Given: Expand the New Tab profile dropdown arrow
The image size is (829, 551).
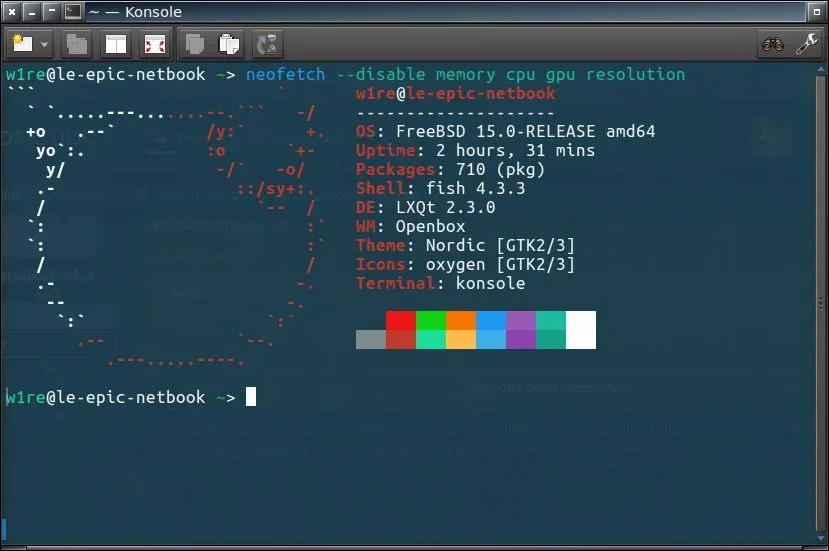Looking at the screenshot, I should (x=45, y=44).
